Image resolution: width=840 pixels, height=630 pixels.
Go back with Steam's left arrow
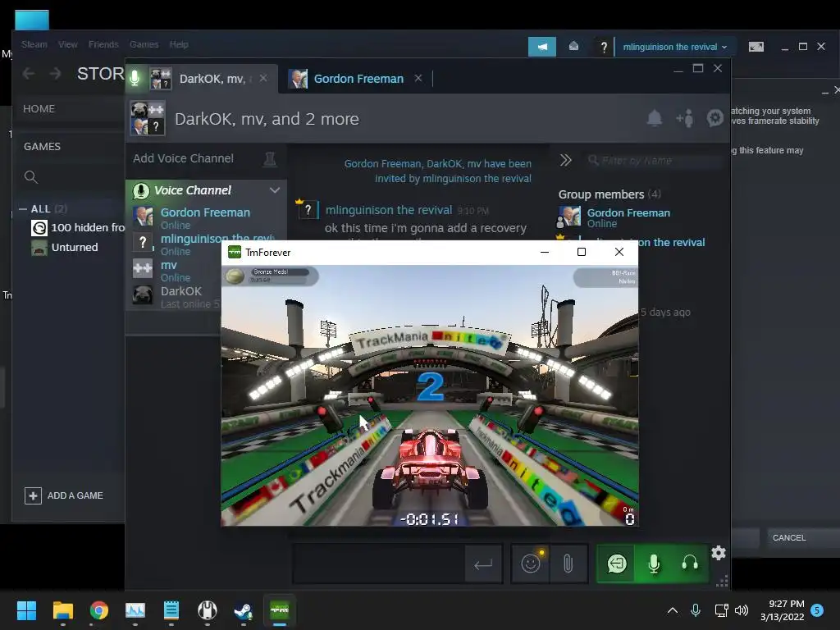(29, 73)
